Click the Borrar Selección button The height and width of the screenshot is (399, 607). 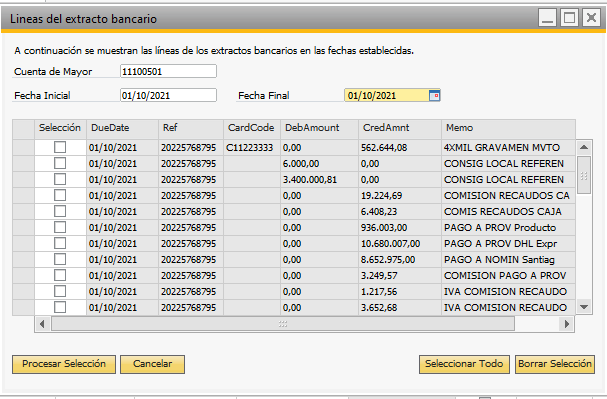(x=555, y=364)
